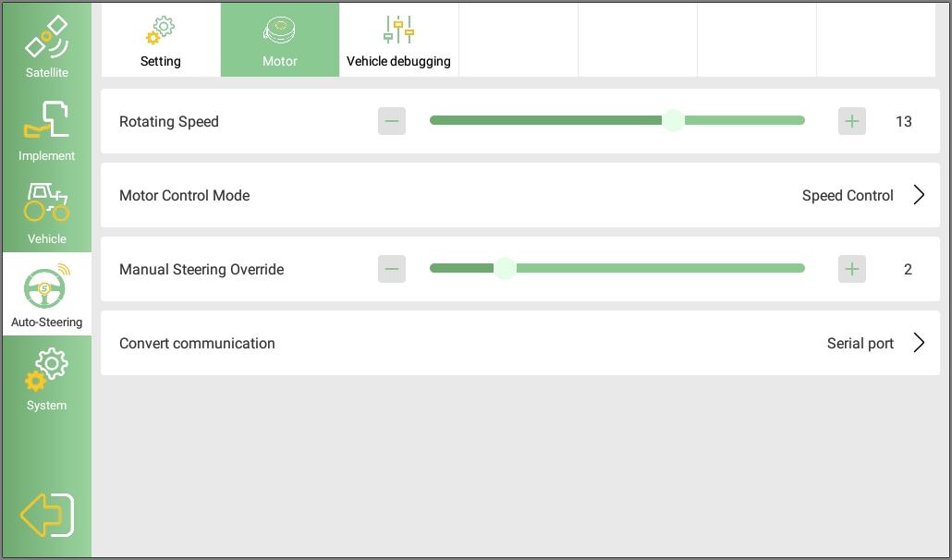952x560 pixels.
Task: Open the Speed Control mode selection
Action: [x=848, y=196]
